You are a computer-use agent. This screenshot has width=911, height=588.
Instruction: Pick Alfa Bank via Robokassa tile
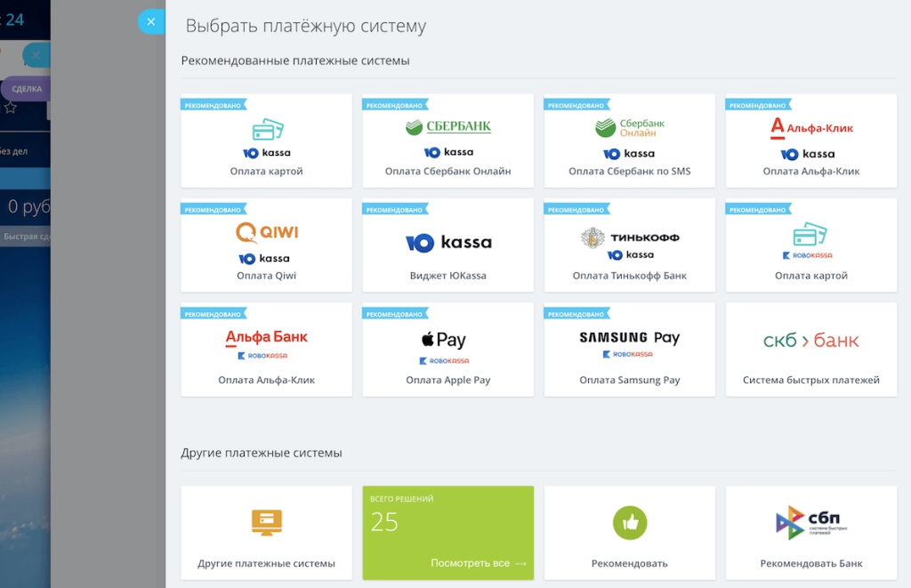tap(266, 350)
